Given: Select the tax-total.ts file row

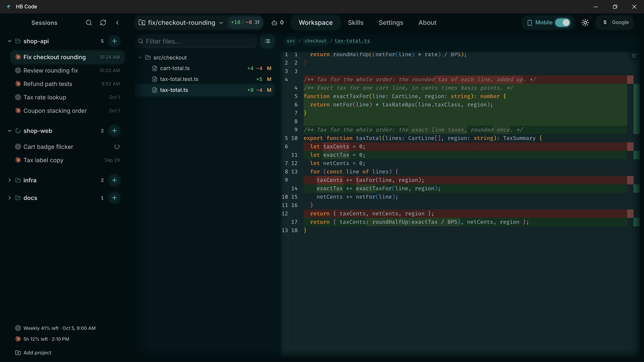Looking at the screenshot, I should tap(205, 90).
